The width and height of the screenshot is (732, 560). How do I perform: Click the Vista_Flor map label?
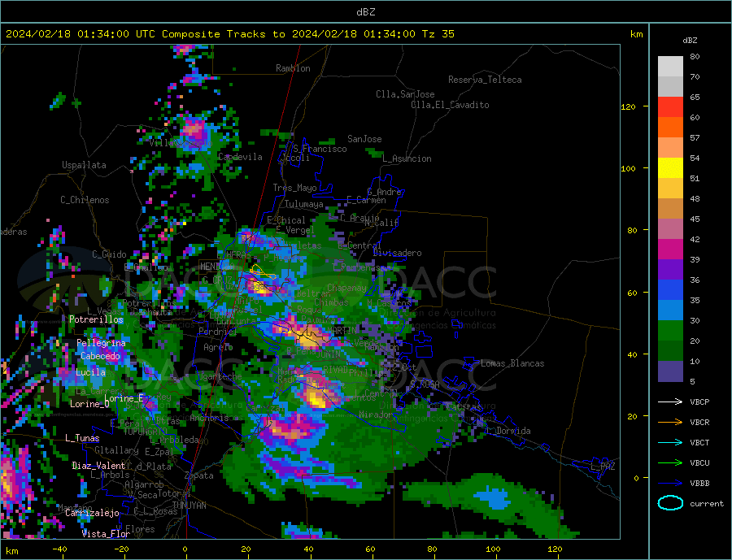click(106, 534)
